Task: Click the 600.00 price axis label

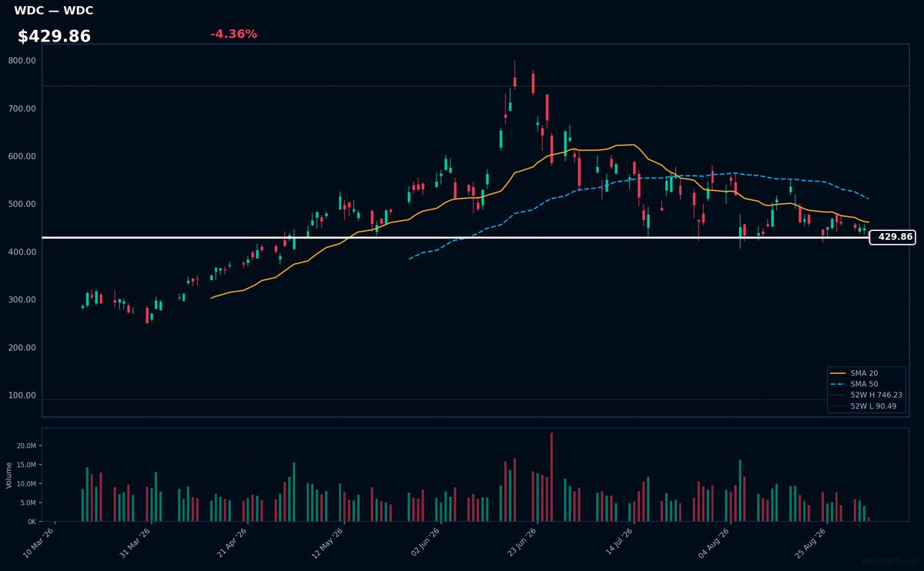Action: coord(22,156)
